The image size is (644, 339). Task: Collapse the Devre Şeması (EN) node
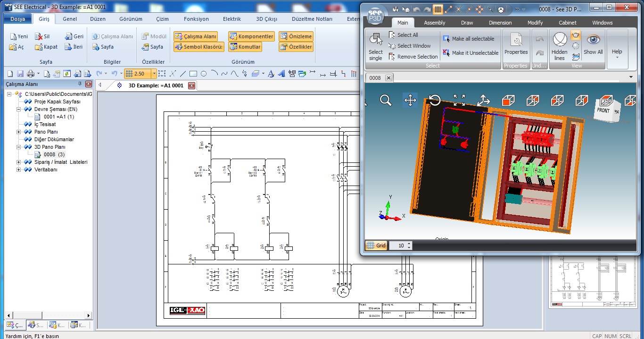19,109
